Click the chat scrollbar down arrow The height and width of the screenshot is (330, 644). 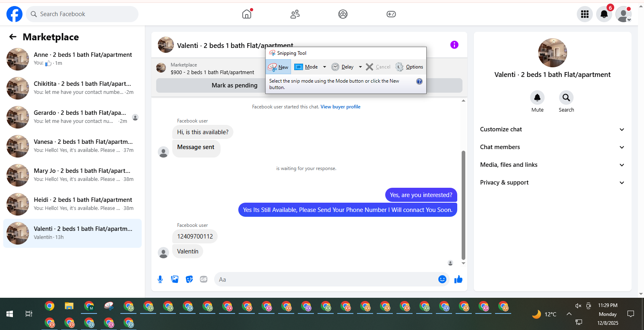[463, 263]
